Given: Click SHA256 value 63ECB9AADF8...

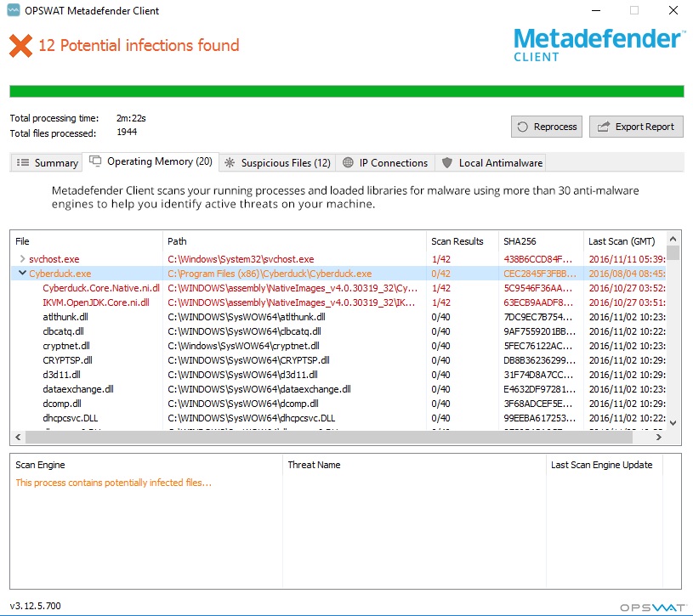Looking at the screenshot, I should [538, 302].
